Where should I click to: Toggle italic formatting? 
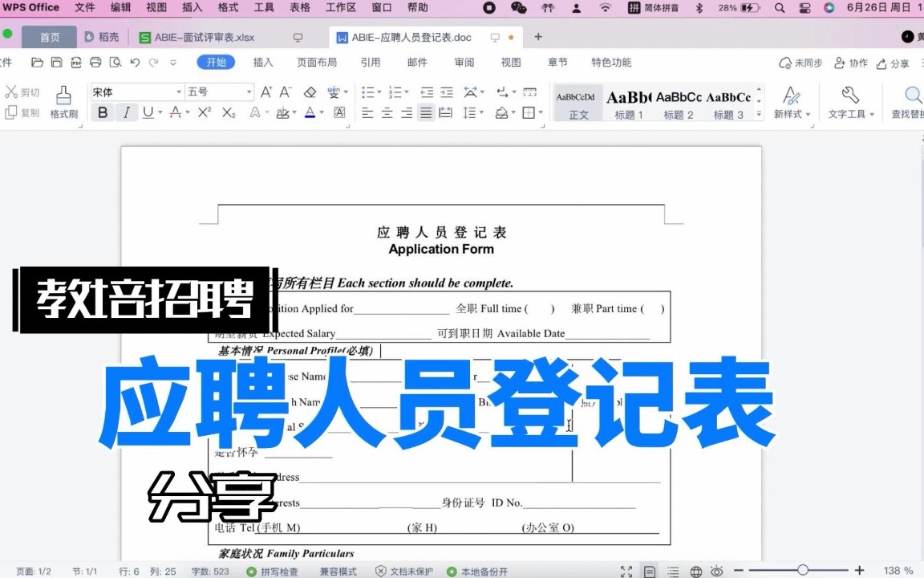(125, 112)
